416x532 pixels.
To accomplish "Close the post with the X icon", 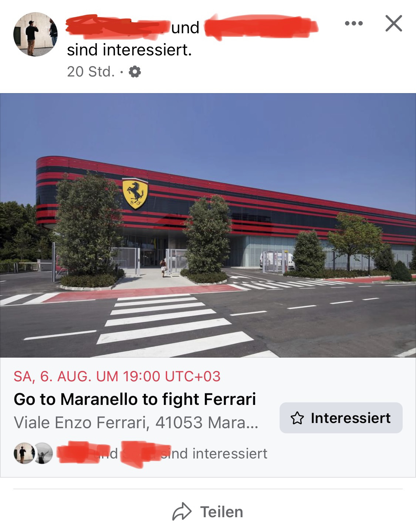I will tap(393, 24).
